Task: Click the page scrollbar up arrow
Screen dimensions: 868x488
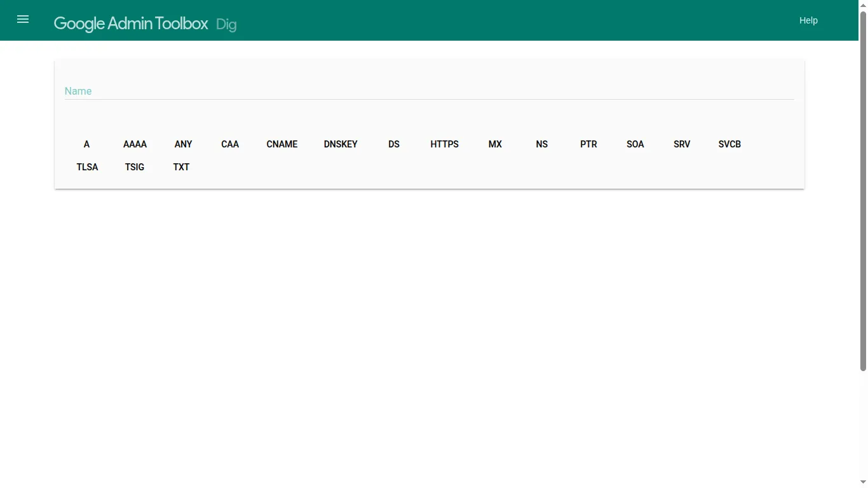Action: 863,4
